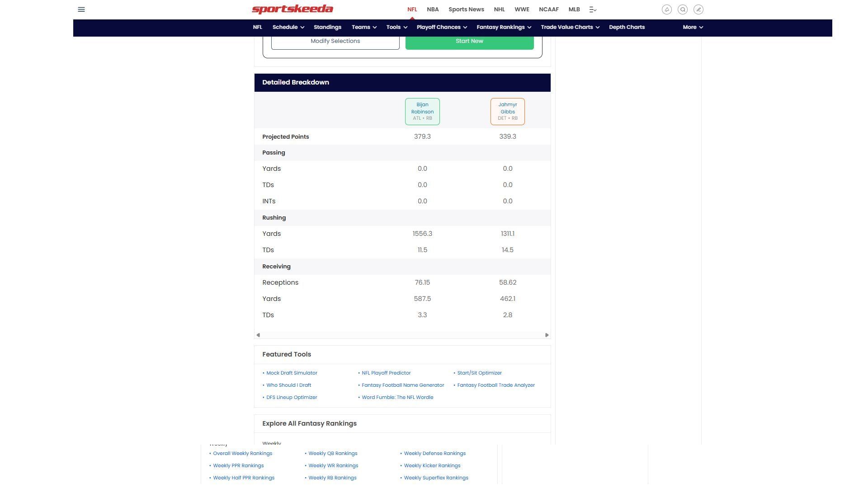Click Jahmyr Gibbs's 339.3 projected points
Image resolution: width=868 pixels, height=488 pixels.
tap(507, 136)
